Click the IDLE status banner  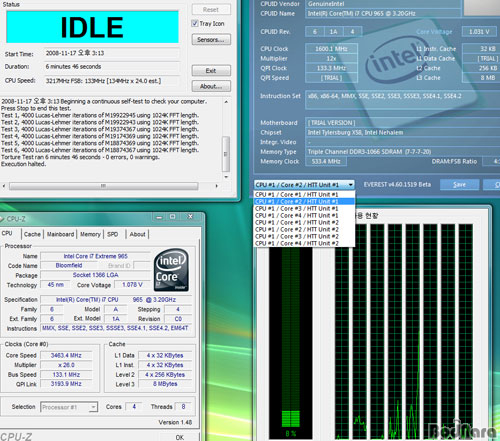(92, 27)
